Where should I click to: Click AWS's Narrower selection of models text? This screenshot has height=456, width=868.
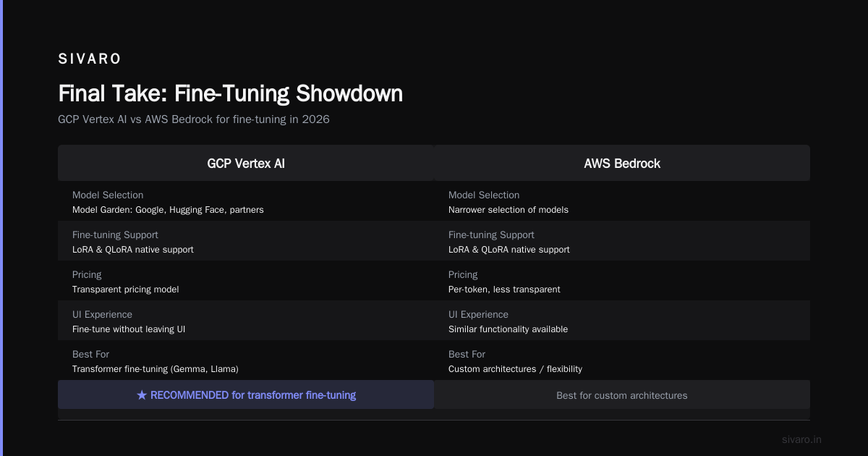point(509,210)
